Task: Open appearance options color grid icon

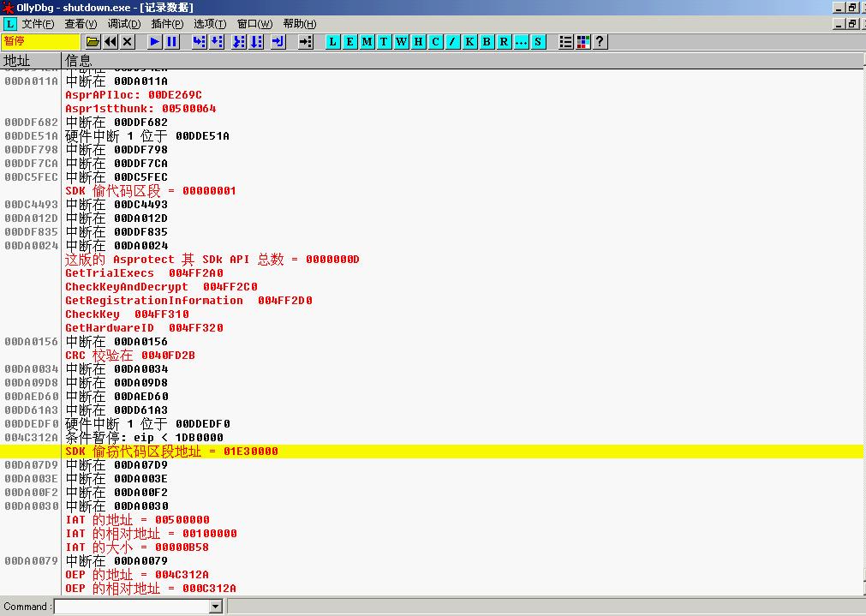Action: (x=582, y=42)
